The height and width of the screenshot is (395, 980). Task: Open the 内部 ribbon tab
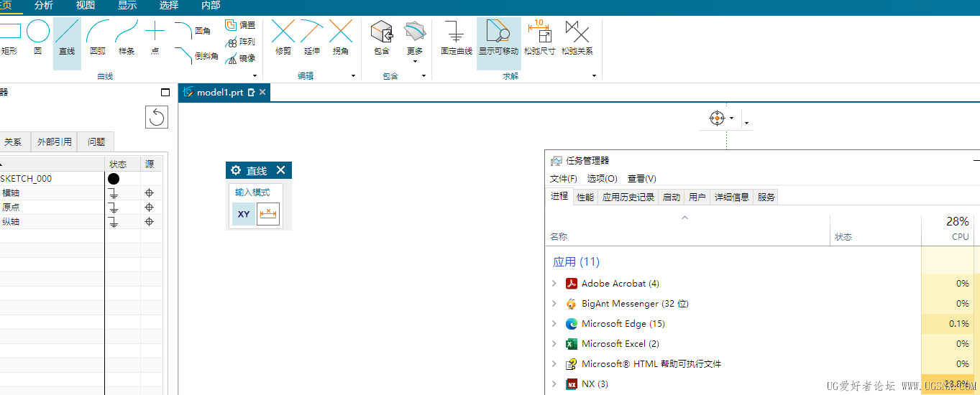[x=211, y=6]
